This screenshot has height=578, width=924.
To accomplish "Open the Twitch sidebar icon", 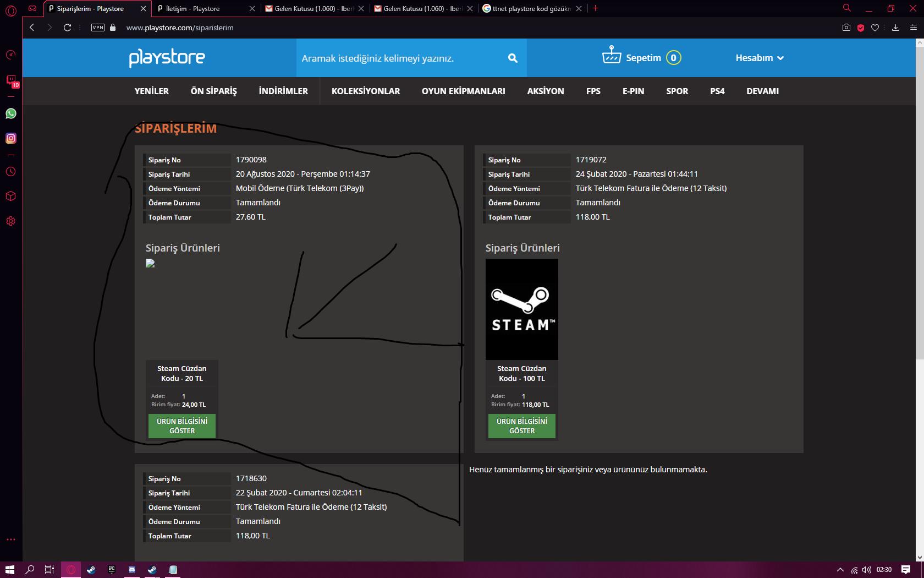I will (11, 81).
